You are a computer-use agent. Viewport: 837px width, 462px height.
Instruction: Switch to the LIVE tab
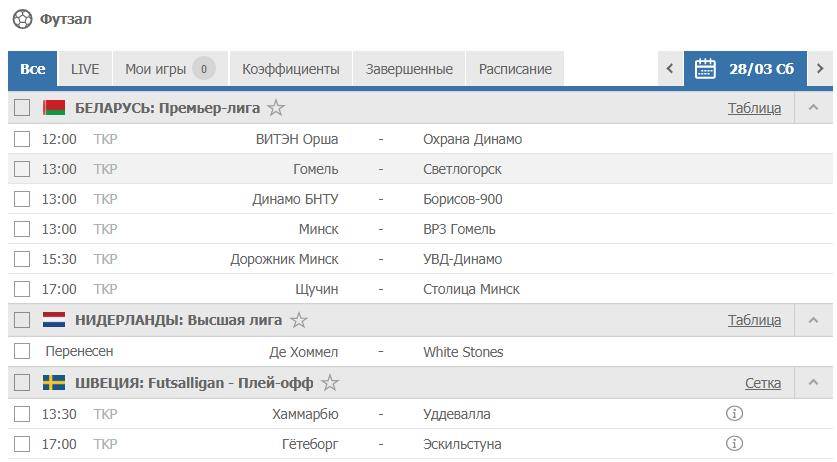coord(85,69)
